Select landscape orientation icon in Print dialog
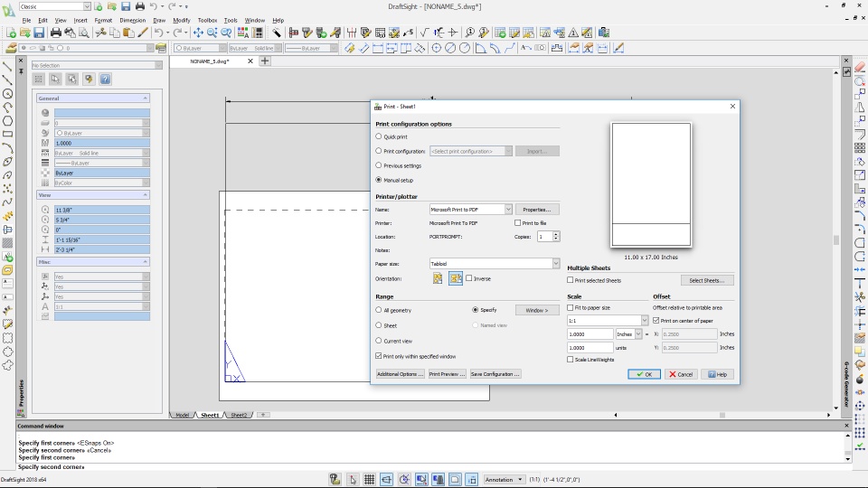868x488 pixels. [455, 278]
